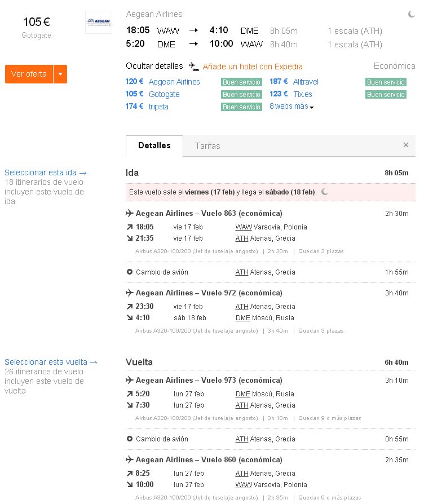
Task: Click the Aegean Airlines – Vuelo 863 heading
Action: coord(209,213)
